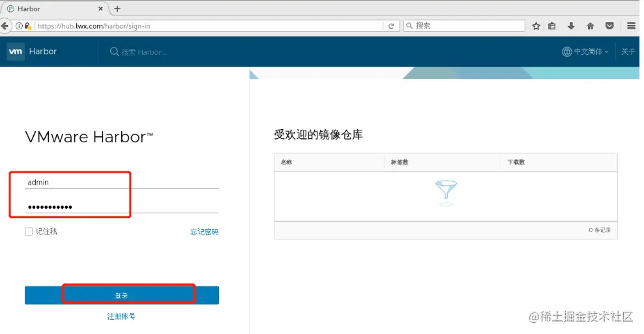Open the downloads arrow icon
Screen dimensions: 644x334
(x=571, y=26)
